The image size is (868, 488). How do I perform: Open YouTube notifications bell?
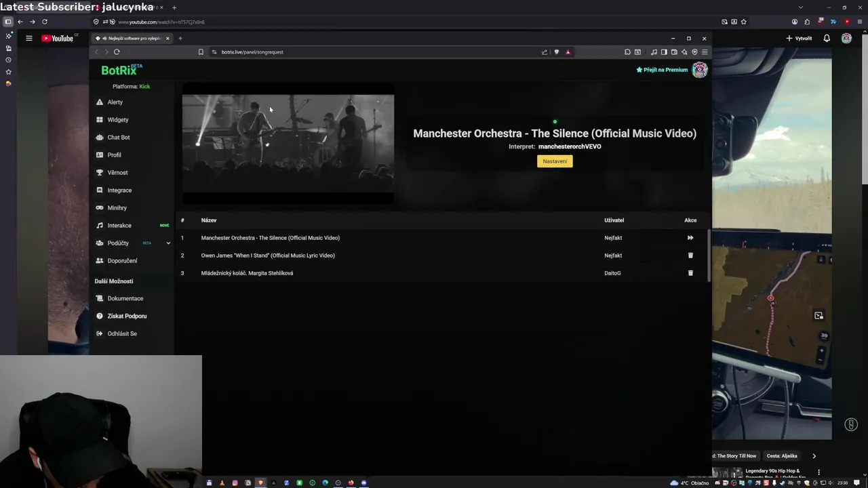[827, 39]
